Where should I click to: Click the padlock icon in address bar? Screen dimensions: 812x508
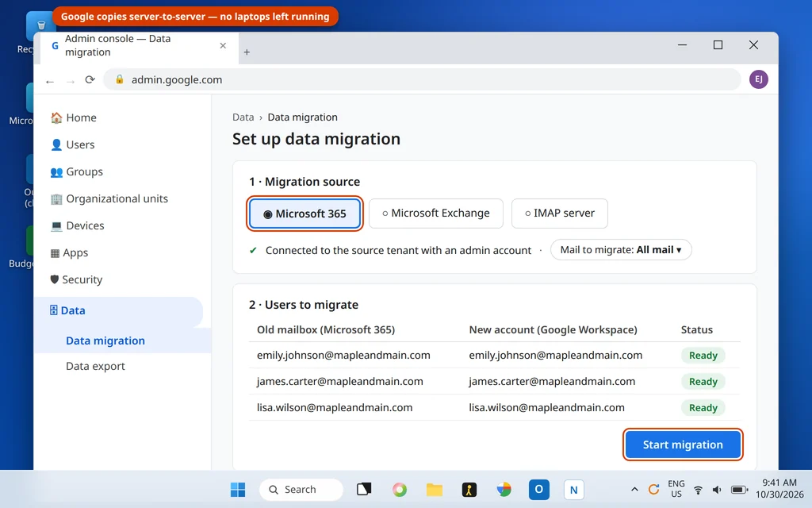point(120,79)
